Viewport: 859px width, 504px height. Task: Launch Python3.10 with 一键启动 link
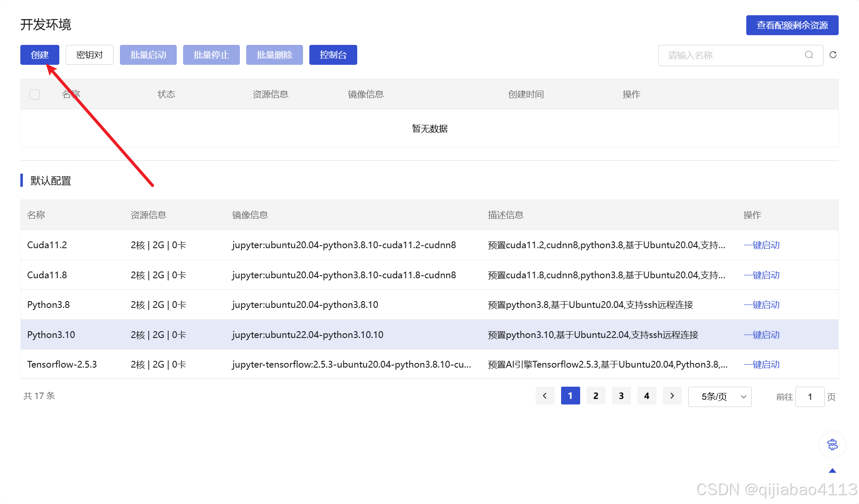click(762, 335)
